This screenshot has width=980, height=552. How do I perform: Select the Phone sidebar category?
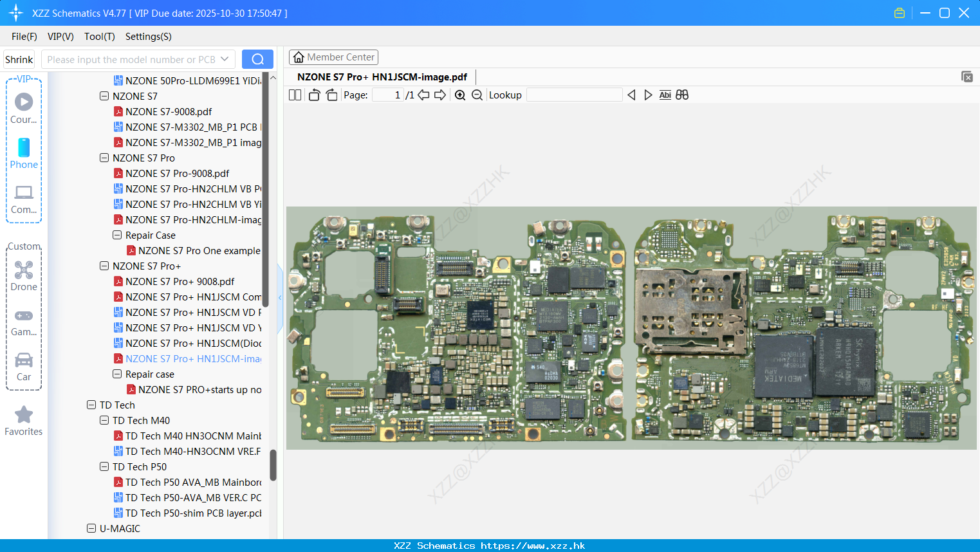click(24, 154)
